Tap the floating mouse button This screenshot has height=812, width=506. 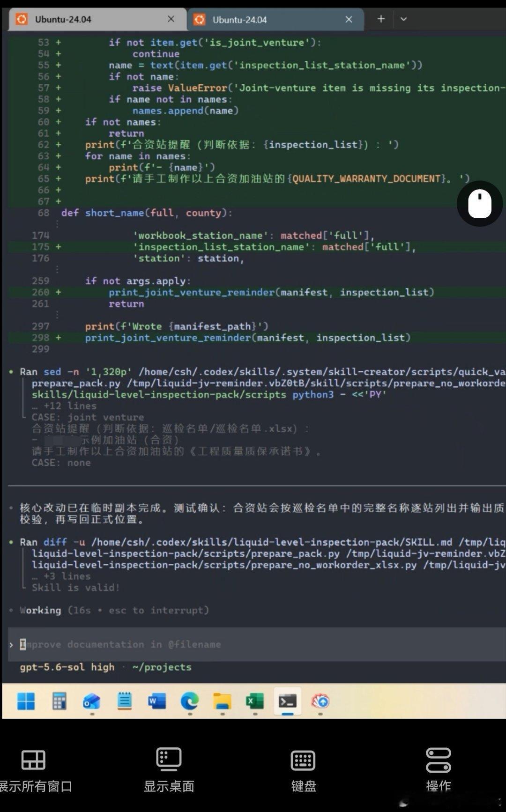[480, 204]
